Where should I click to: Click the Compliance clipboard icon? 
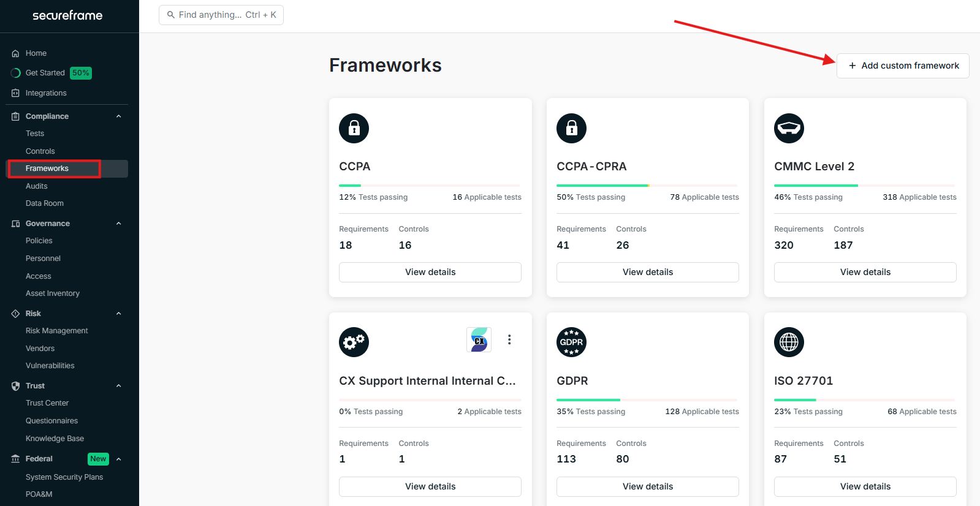pyautogui.click(x=16, y=116)
